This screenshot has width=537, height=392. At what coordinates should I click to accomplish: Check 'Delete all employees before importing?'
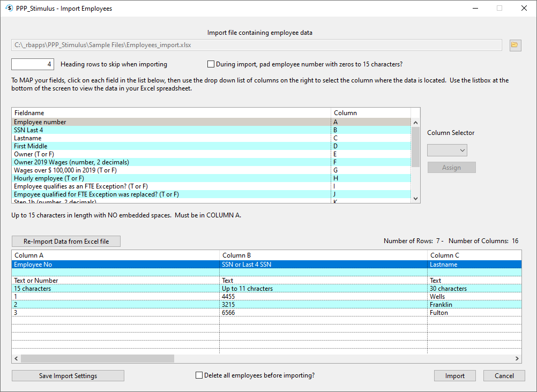(199, 375)
